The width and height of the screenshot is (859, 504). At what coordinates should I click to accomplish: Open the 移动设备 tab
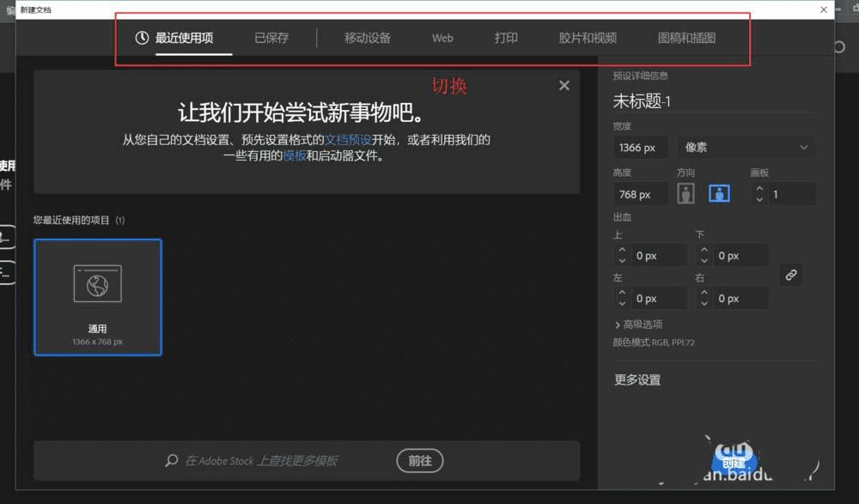click(x=367, y=38)
